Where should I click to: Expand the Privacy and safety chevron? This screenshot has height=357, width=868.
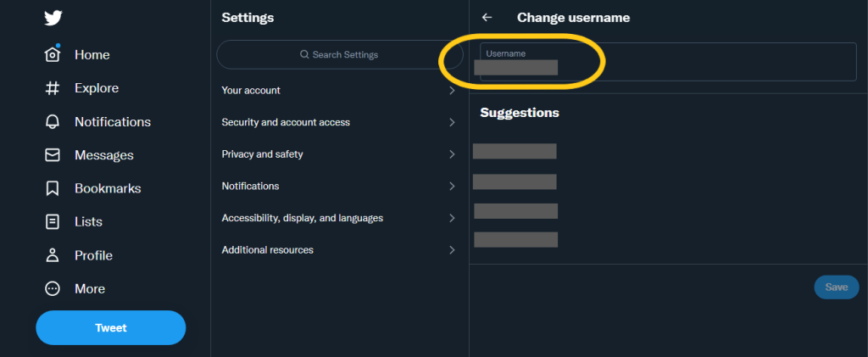452,154
